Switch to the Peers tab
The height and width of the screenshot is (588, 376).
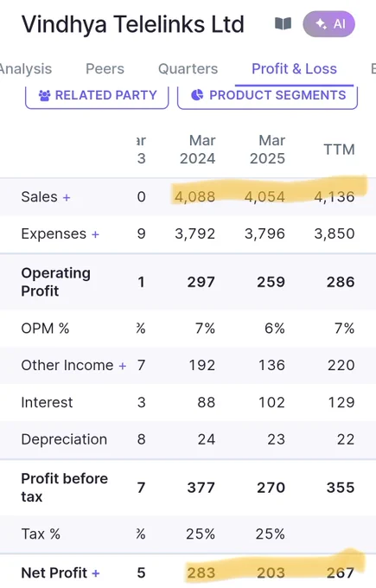[105, 69]
